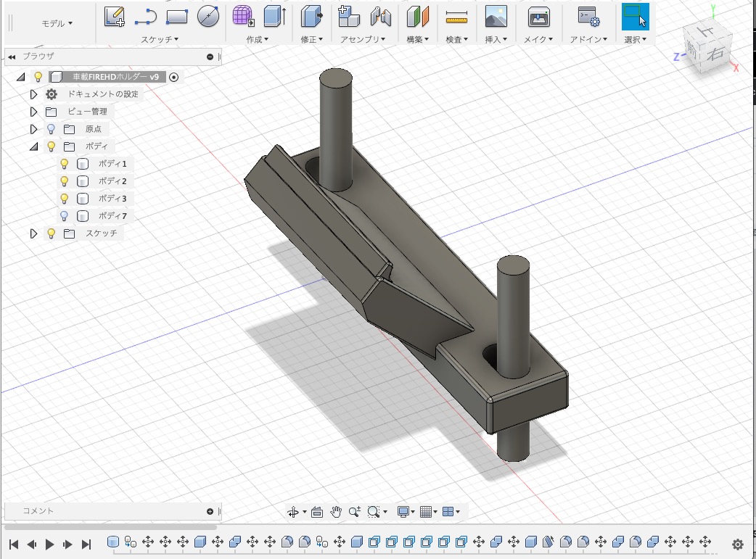The width and height of the screenshot is (756, 559).
Task: Click the Create Form (purple sculpt) icon
Action: (244, 16)
